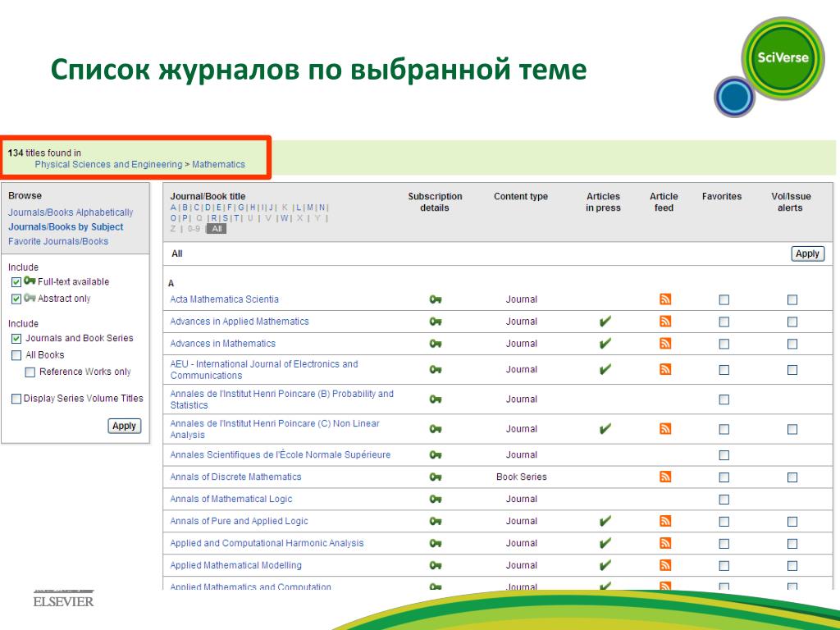Image resolution: width=840 pixels, height=630 pixels.
Task: Open Annals of Pure and Applied Logic link
Action: pos(239,521)
